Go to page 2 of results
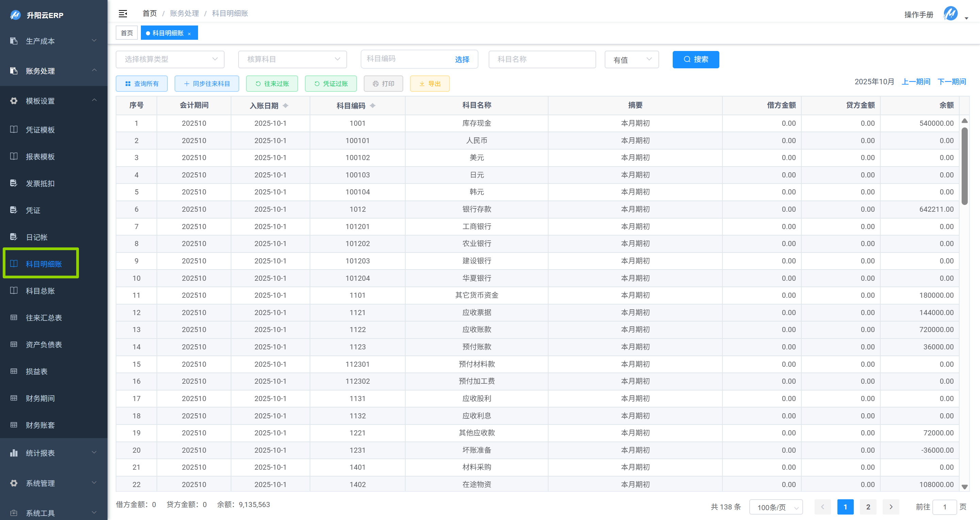This screenshot has width=980, height=520. 868,507
